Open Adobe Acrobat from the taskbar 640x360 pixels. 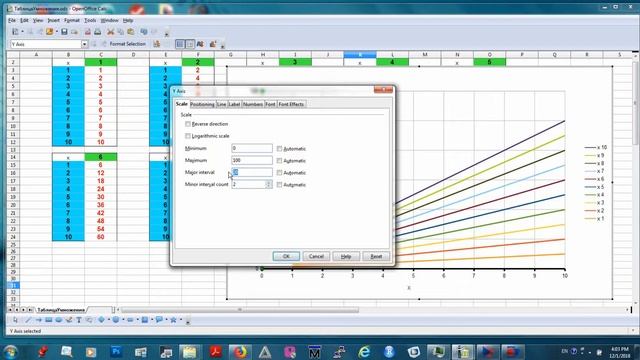216,351
